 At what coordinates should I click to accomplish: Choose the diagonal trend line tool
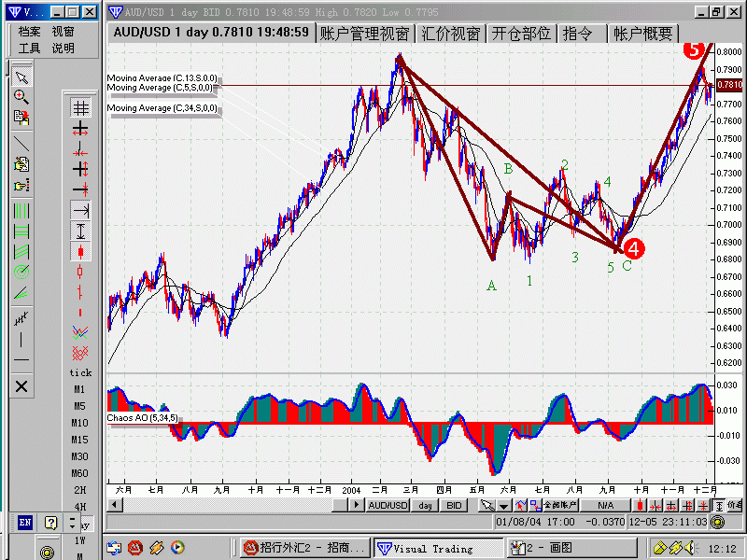point(21,144)
